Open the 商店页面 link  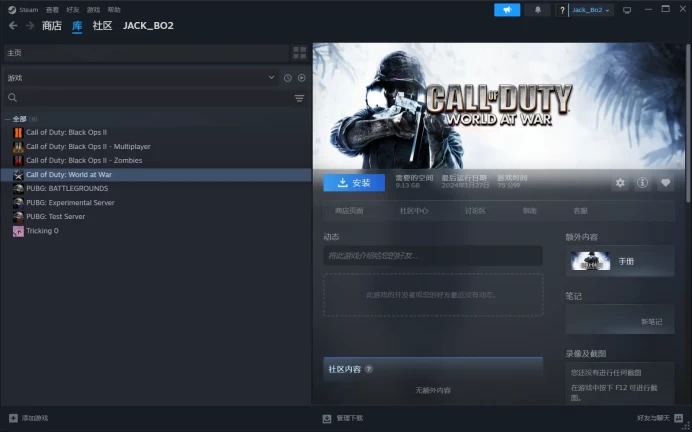coord(349,211)
